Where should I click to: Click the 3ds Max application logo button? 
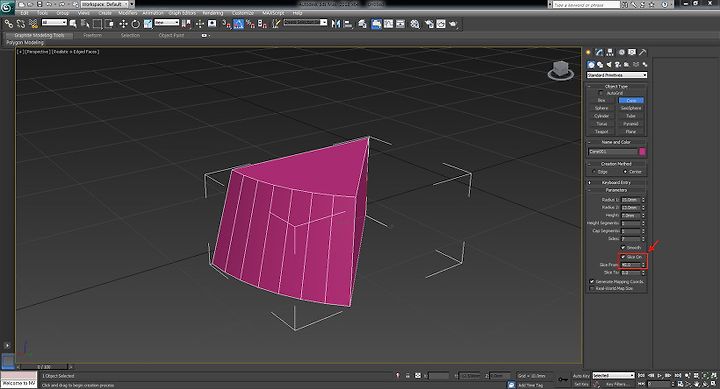7,8
